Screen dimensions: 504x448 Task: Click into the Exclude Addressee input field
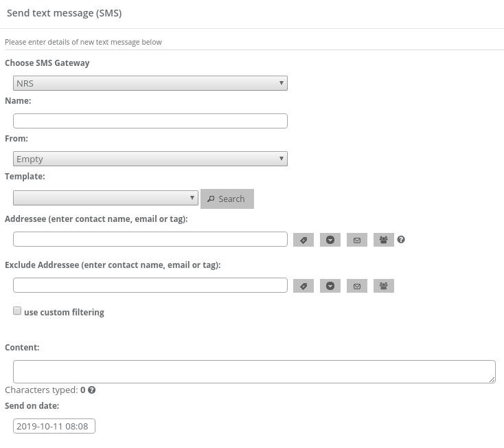click(150, 285)
